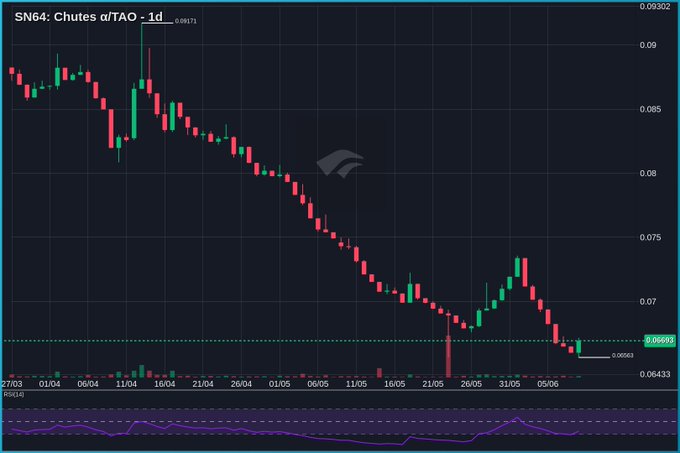
Task: Select the 06/04 date on the time axis
Action: tap(88, 384)
